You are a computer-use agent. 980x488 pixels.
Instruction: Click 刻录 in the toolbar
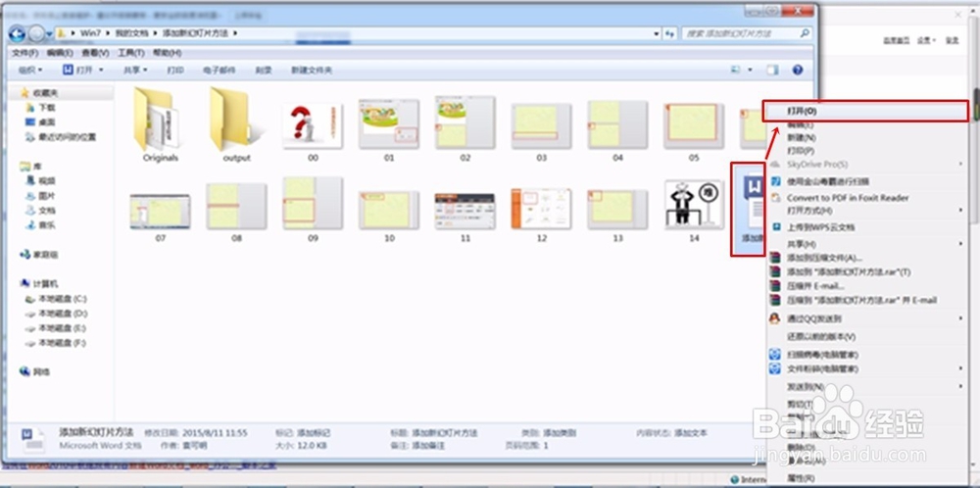coord(264,70)
